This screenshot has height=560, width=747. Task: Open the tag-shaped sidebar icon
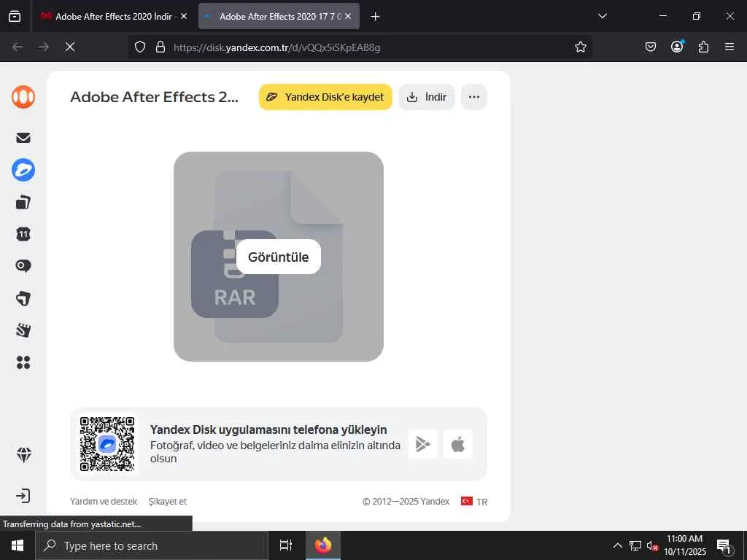pos(23,298)
